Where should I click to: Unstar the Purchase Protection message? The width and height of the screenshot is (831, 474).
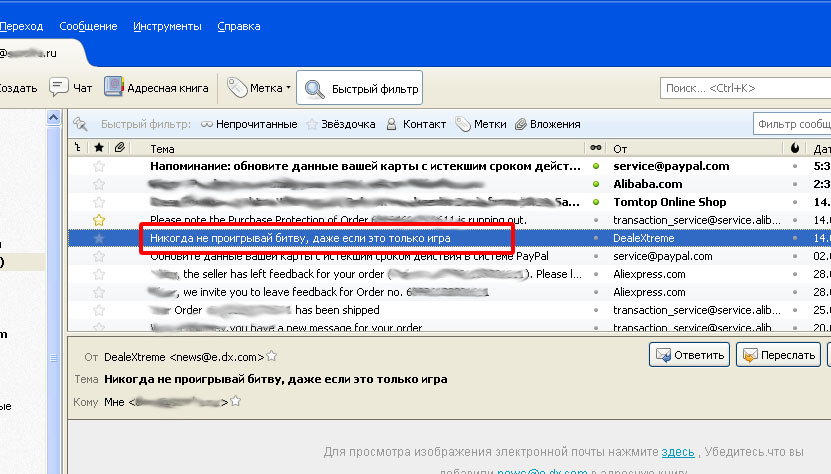coord(99,220)
